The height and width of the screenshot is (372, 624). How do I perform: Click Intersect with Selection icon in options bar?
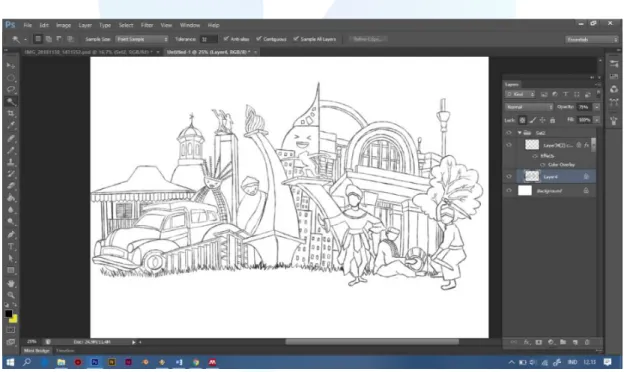[70, 39]
